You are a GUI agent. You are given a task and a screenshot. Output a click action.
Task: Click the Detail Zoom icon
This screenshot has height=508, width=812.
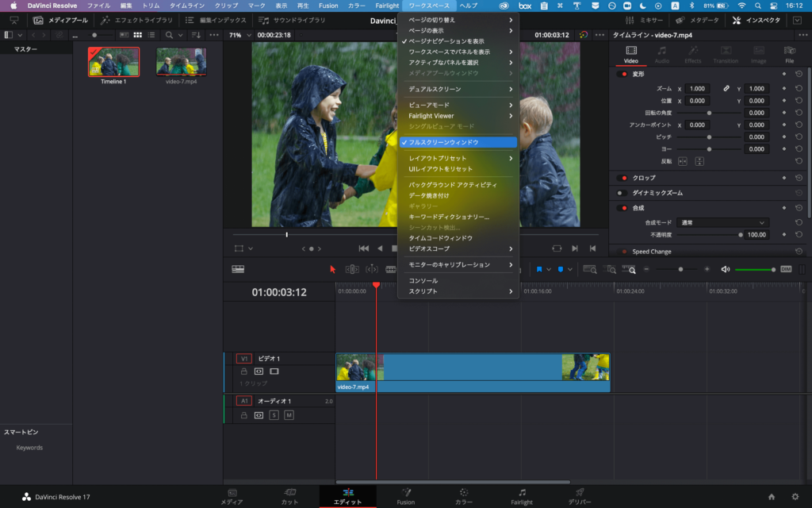coord(610,269)
